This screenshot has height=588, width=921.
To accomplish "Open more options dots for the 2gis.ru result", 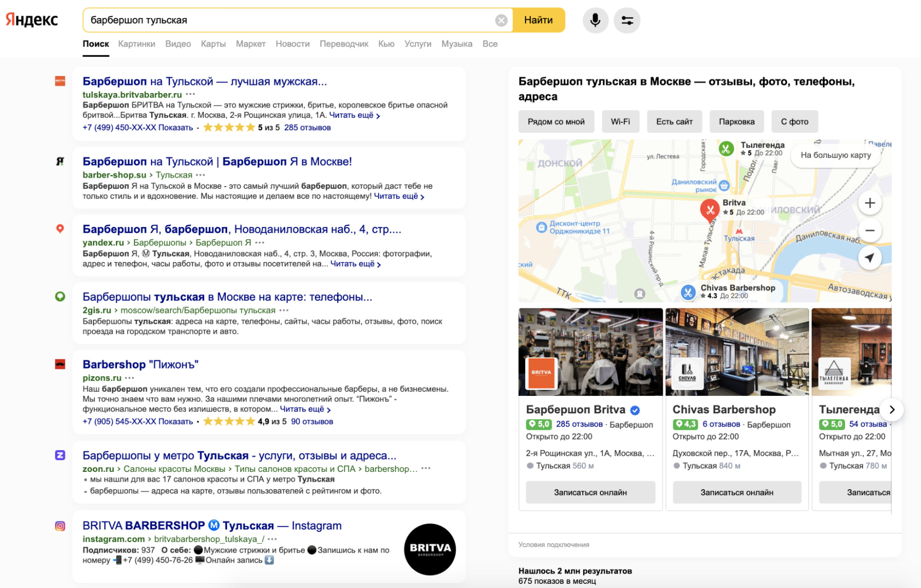I will 284,310.
